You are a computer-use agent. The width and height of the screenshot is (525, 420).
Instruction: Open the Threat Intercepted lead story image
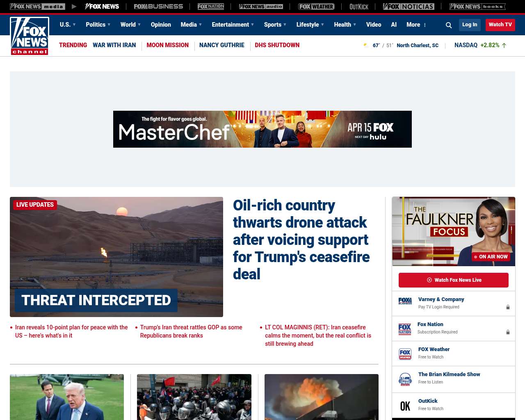coord(116,257)
